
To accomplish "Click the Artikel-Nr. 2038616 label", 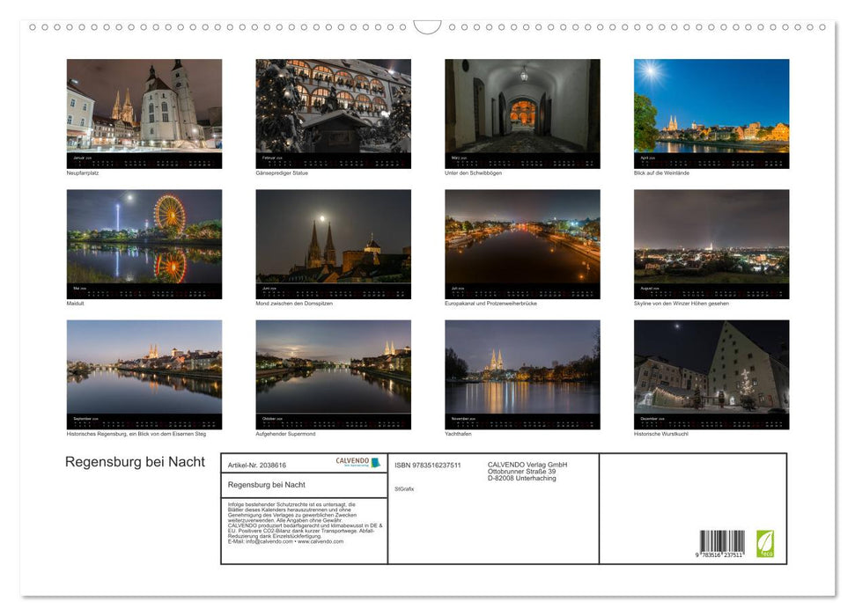I will click(x=257, y=464).
